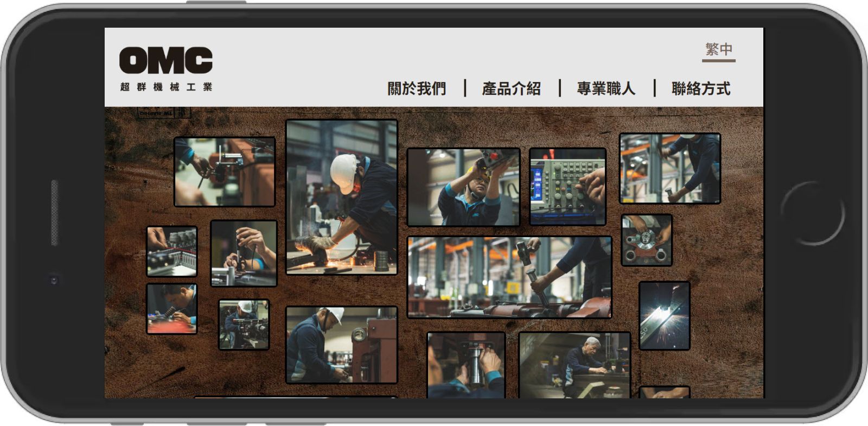Select the oscilloscope control panel photo
Image resolution: width=868 pixels, height=426 pixels.
point(567,186)
